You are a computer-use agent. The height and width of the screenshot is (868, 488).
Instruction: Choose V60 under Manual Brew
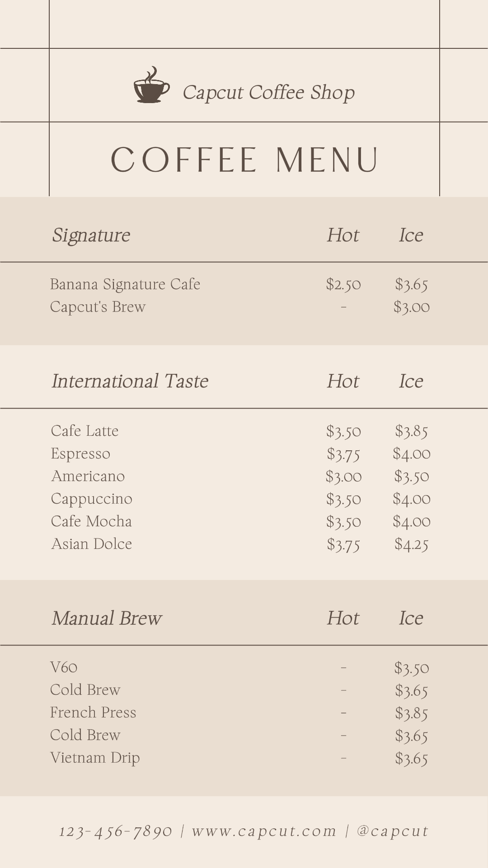(64, 667)
